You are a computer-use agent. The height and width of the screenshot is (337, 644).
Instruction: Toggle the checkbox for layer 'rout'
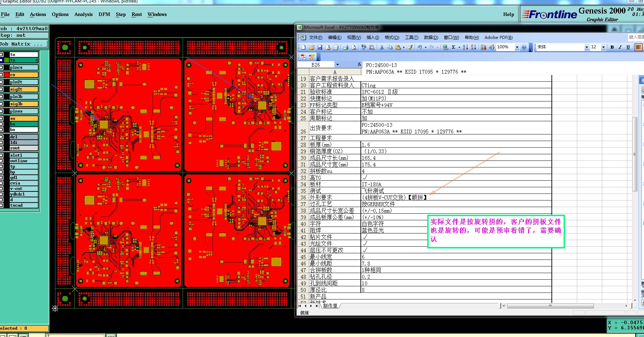1,148
